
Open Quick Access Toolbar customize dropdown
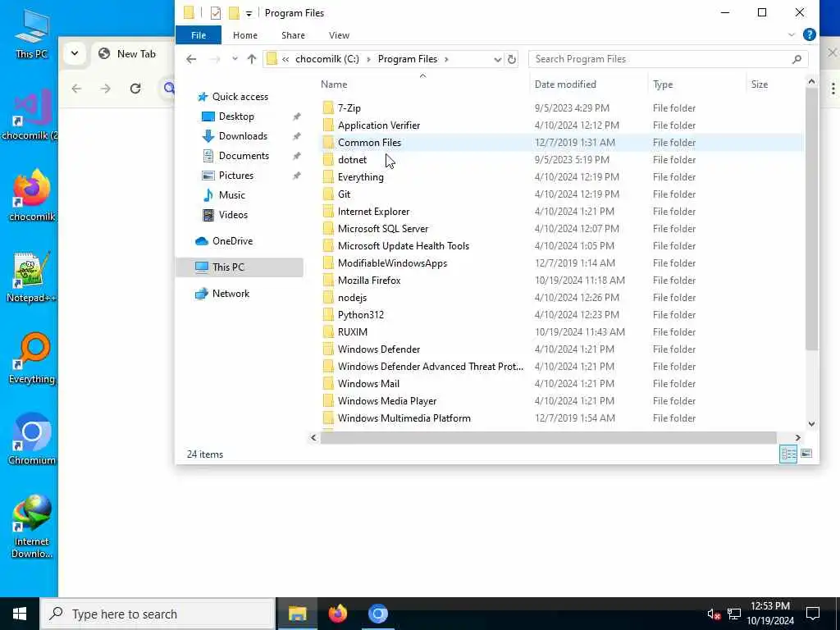[x=249, y=13]
